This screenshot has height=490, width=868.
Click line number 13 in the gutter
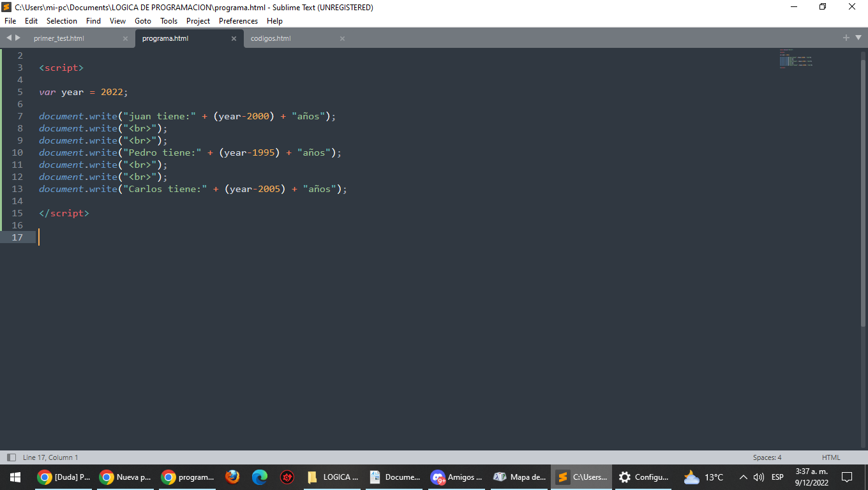point(17,189)
